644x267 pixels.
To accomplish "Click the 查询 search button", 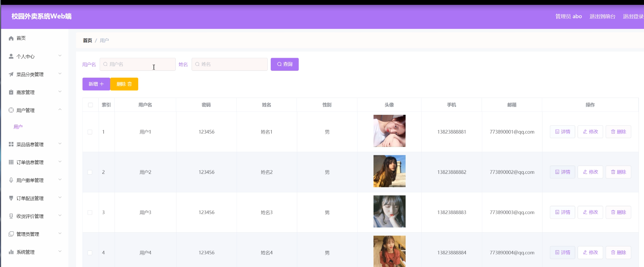I will (285, 64).
